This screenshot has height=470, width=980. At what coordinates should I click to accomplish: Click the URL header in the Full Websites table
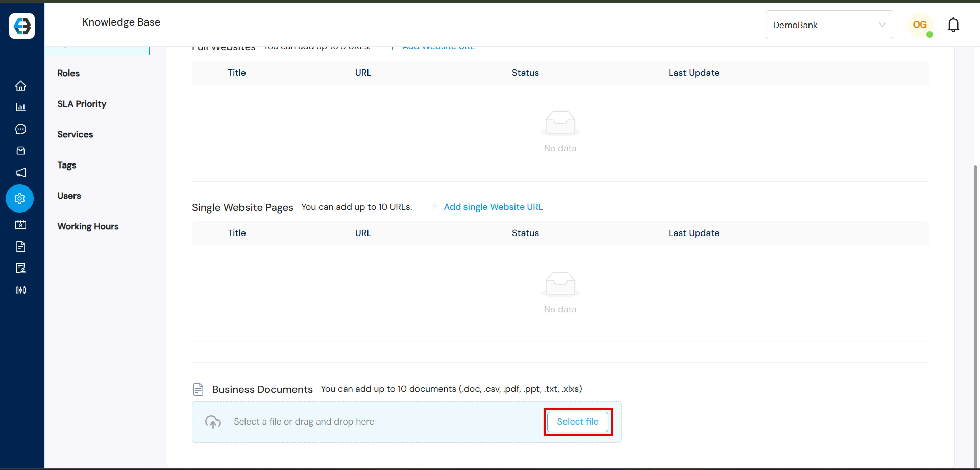point(363,73)
